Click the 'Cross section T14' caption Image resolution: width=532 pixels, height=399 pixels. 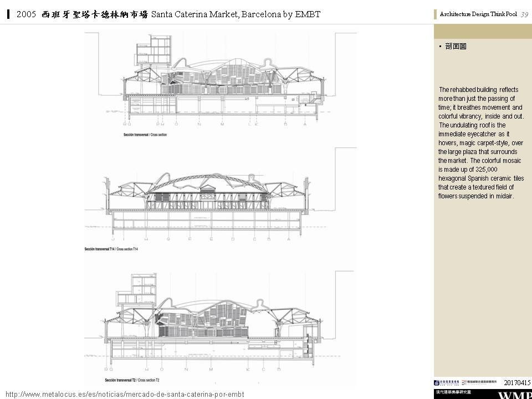pyautogui.click(x=111, y=250)
